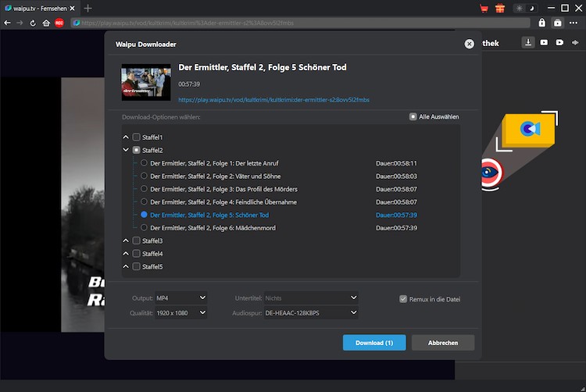Click the yellow camera illustration in side panel
This screenshot has width=586, height=392.
(x=528, y=130)
